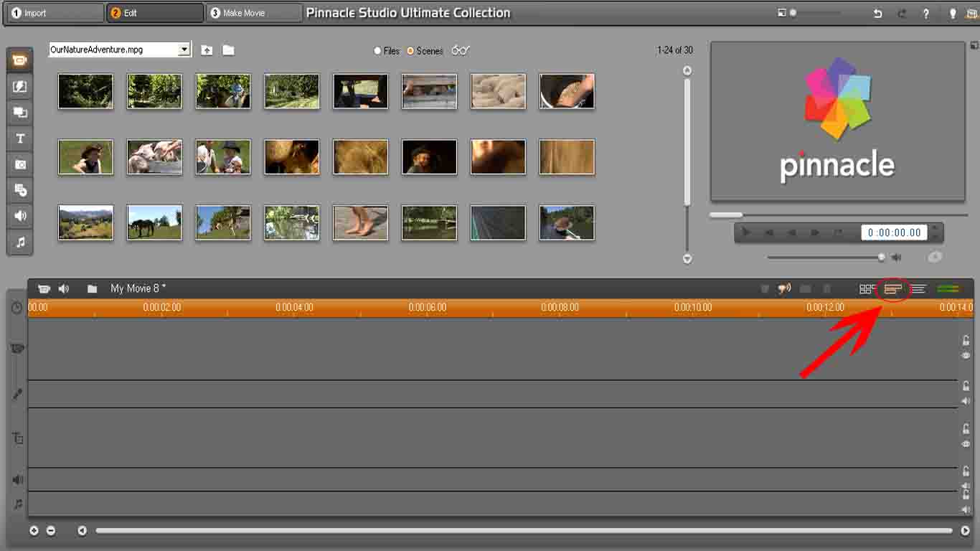Viewport: 980px width, 551px height.
Task: Open the Transitions album in sidebar
Action: coord(20,87)
